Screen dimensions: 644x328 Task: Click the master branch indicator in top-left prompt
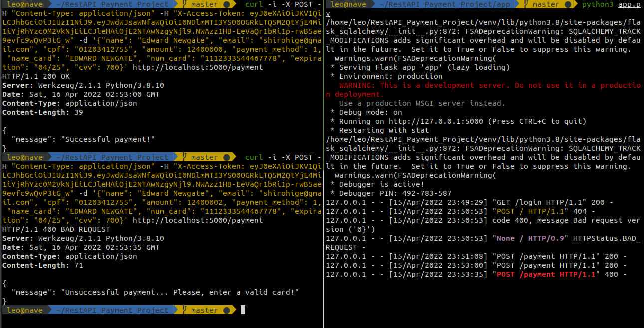pyautogui.click(x=203, y=4)
